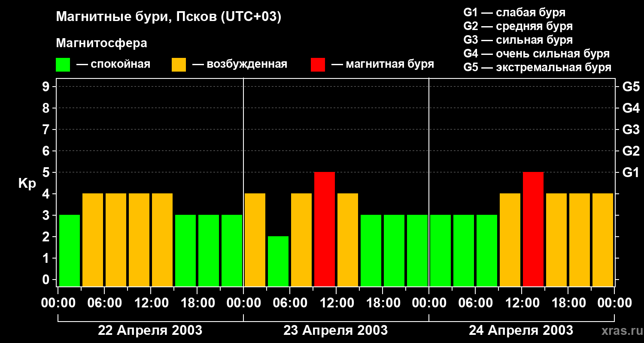Click the '24 Апреля 2003' date label
The width and height of the screenshot is (644, 343).
[x=521, y=330]
